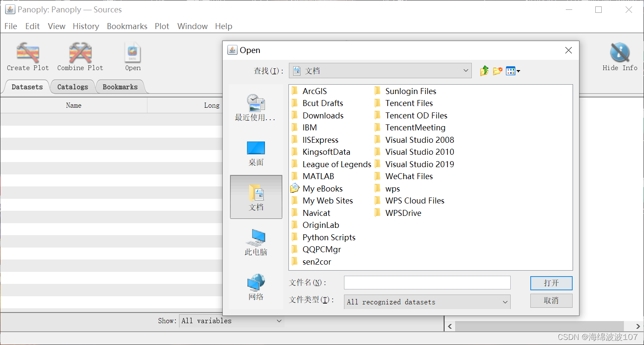Click the Combine Plot toolbar icon
Screen dimensions: 644x345
pos(80,56)
